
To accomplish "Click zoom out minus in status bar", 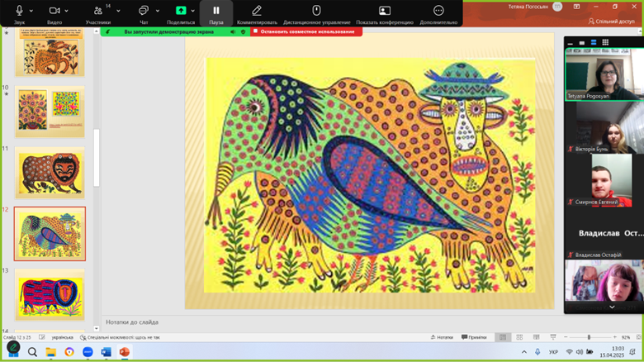I will 566,337.
